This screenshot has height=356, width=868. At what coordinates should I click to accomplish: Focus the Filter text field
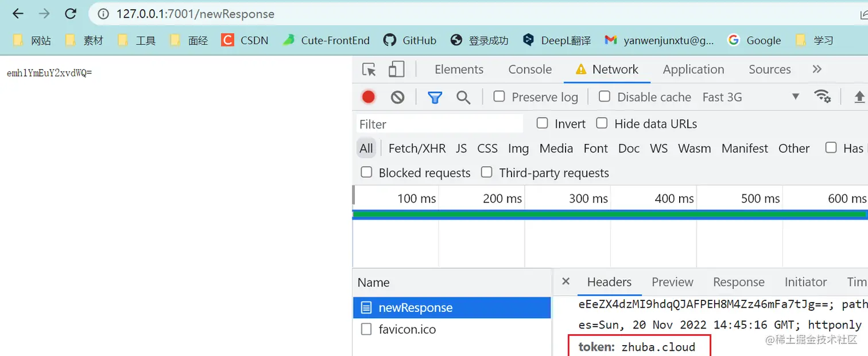coord(440,124)
